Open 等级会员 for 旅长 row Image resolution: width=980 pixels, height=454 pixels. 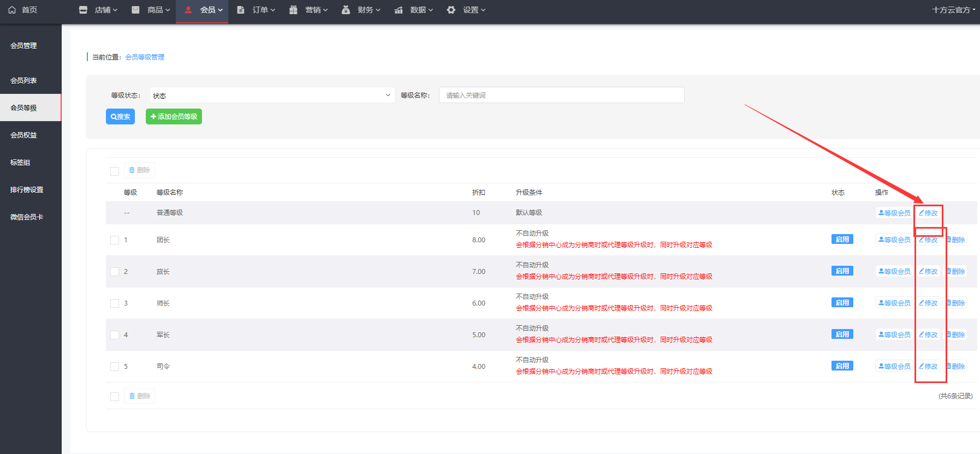click(894, 271)
